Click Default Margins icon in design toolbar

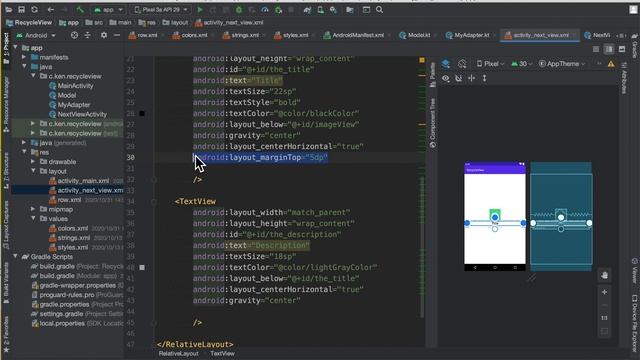click(x=471, y=78)
